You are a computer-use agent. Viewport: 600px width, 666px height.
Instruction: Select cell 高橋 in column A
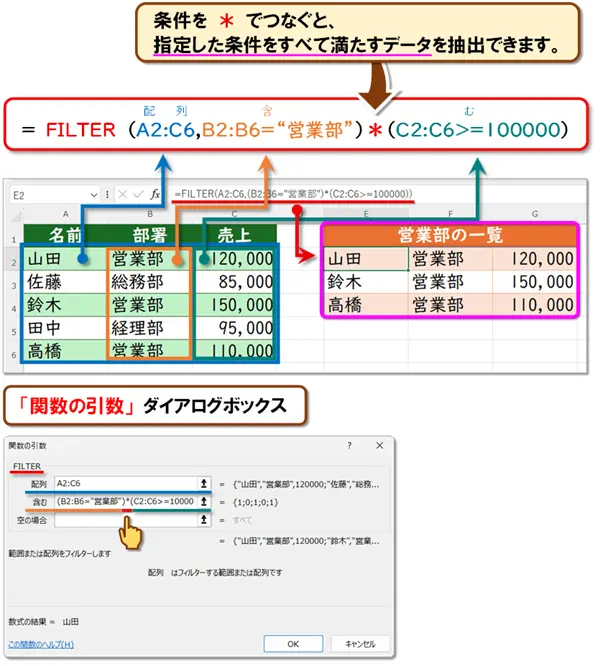(65, 351)
